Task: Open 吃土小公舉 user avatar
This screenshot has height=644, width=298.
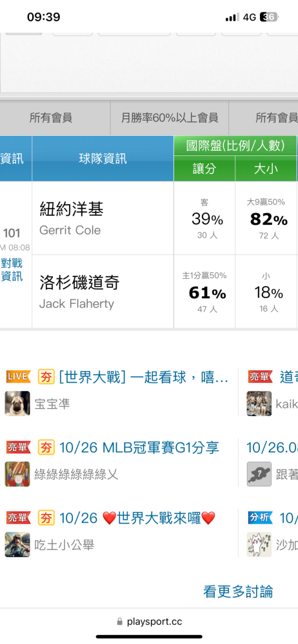Action: click(17, 545)
